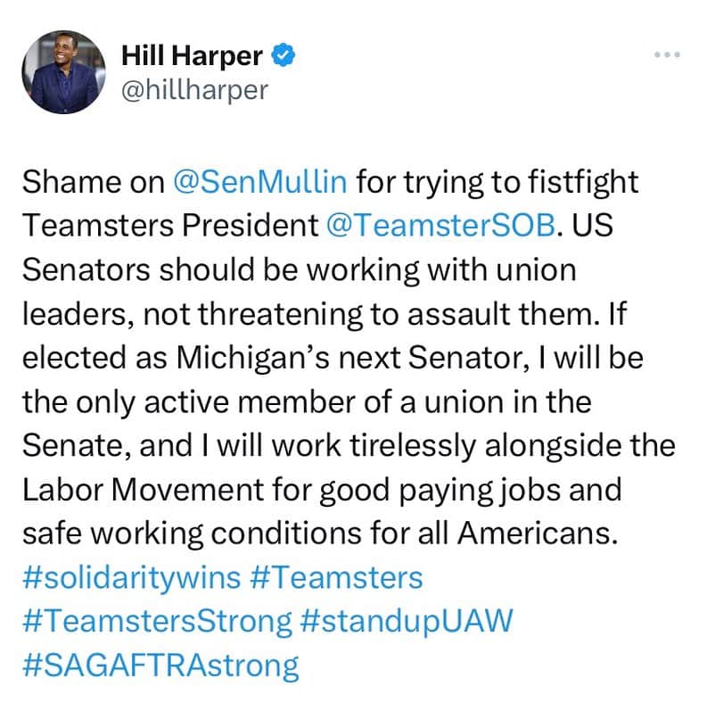The height and width of the screenshot is (728, 707).
Task: Open the @SenMullin mention
Action: 259,181
